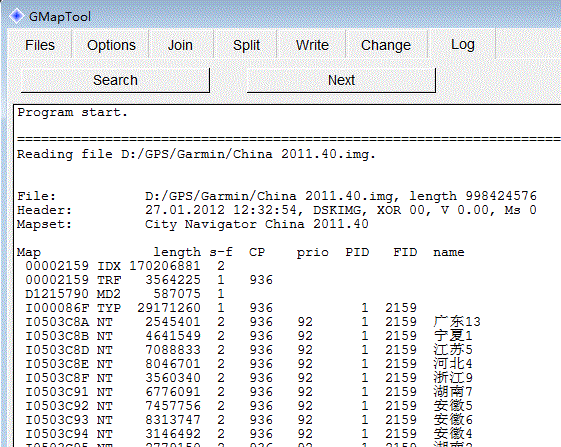Click the Header line dated 27.01.2012
Viewport: 561px width, 447px height.
(277, 210)
